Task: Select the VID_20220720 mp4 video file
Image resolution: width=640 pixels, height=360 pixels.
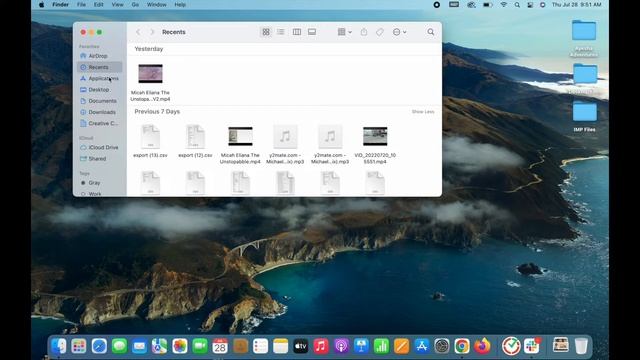Action: [x=375, y=145]
